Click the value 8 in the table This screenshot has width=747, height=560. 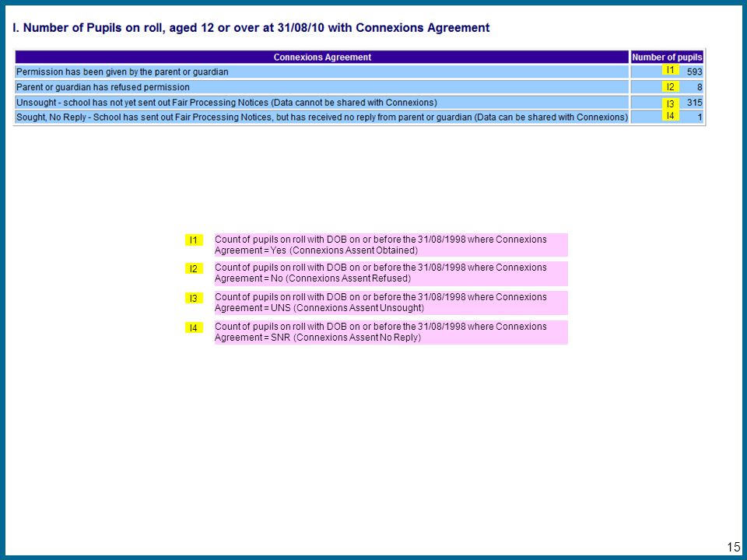click(x=700, y=87)
